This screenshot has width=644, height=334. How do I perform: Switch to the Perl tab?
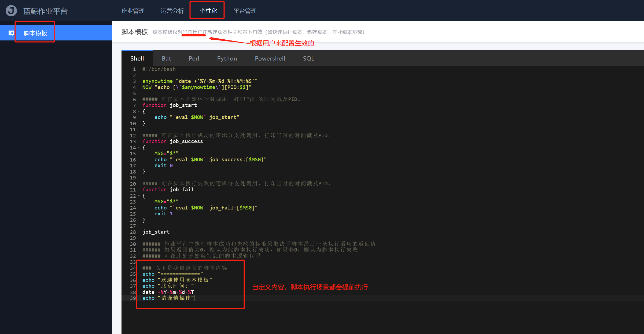click(194, 58)
